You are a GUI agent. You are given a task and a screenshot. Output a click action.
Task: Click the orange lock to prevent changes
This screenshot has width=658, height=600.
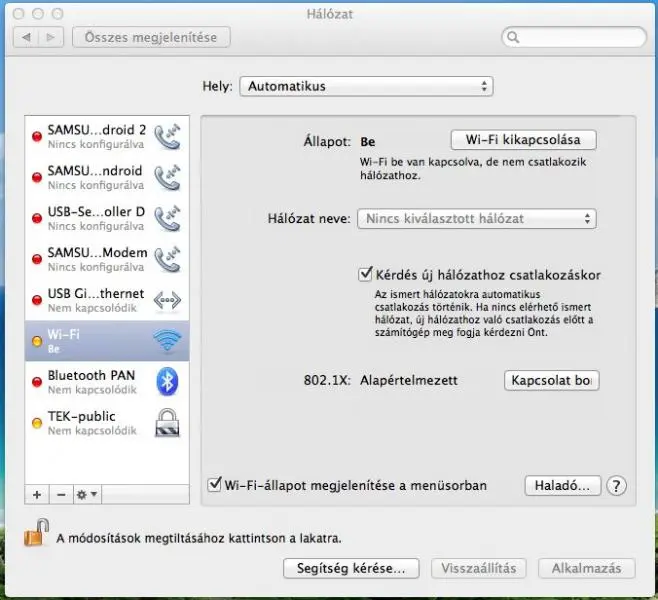(x=37, y=532)
